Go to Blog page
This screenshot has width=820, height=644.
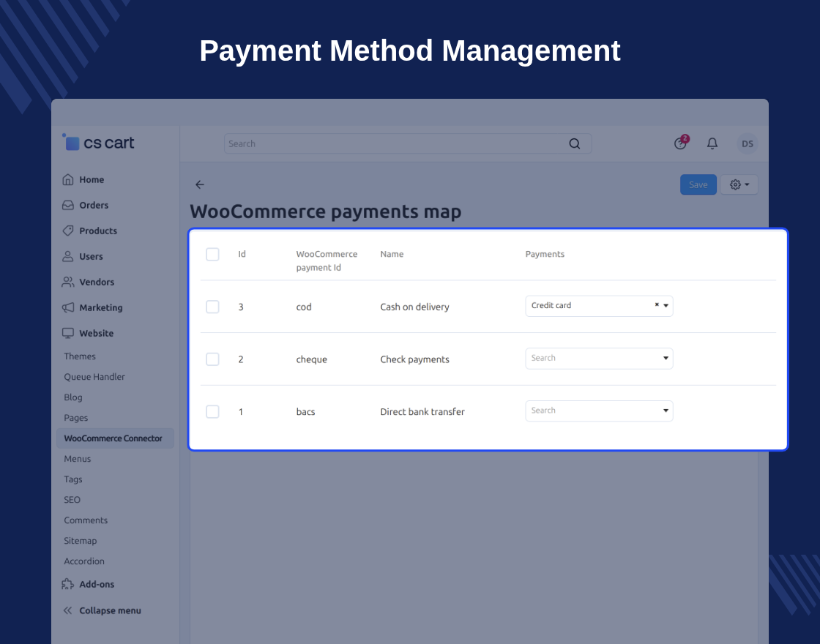[x=73, y=397]
